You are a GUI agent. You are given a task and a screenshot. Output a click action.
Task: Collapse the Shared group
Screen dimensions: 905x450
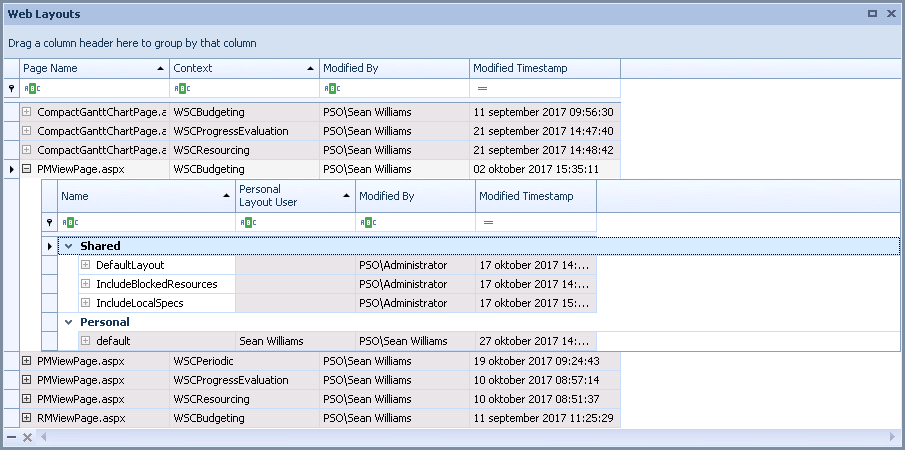click(x=68, y=246)
